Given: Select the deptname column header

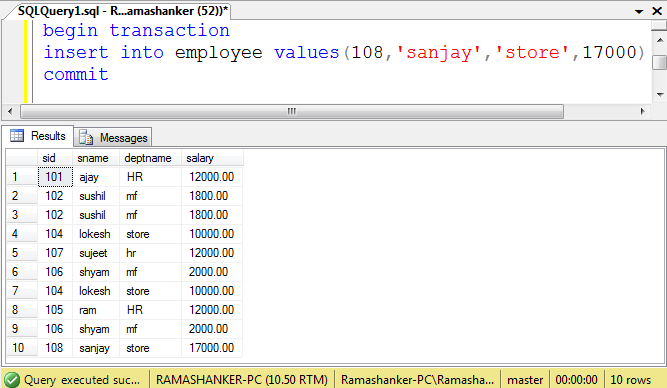Looking at the screenshot, I should 150,158.
